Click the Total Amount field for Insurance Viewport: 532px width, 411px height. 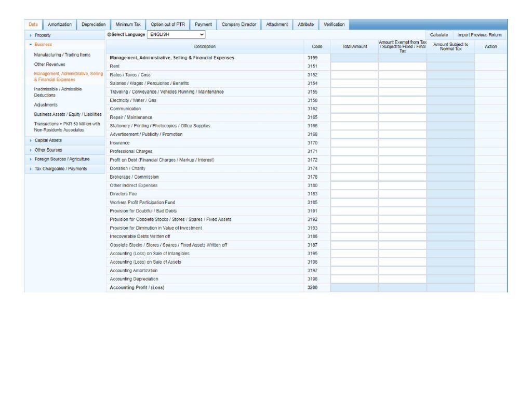pos(354,143)
